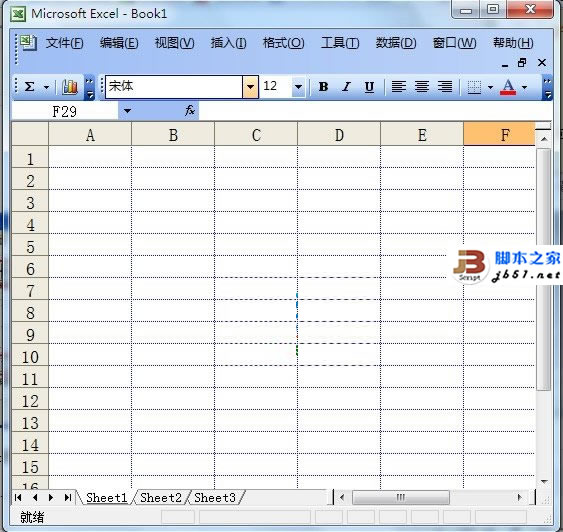Jump to the first sheet tab

pos(18,498)
